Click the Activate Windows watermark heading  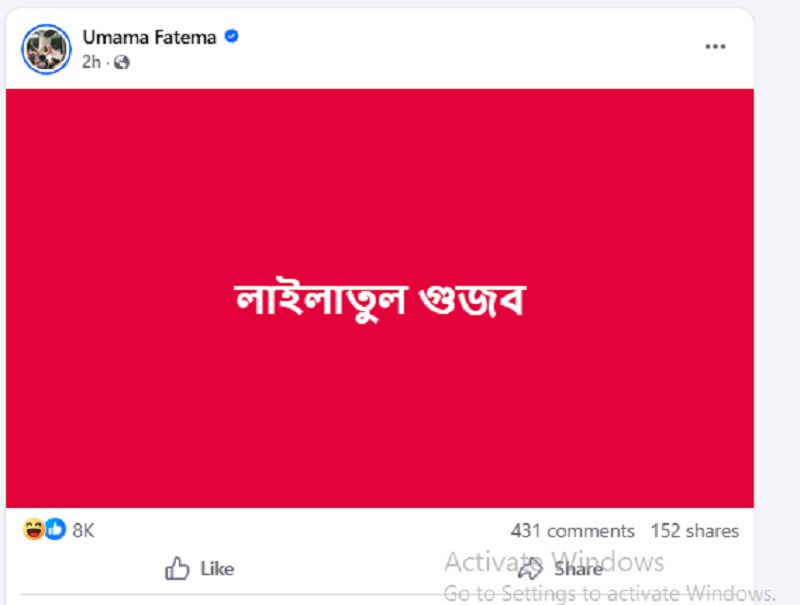[x=554, y=560]
